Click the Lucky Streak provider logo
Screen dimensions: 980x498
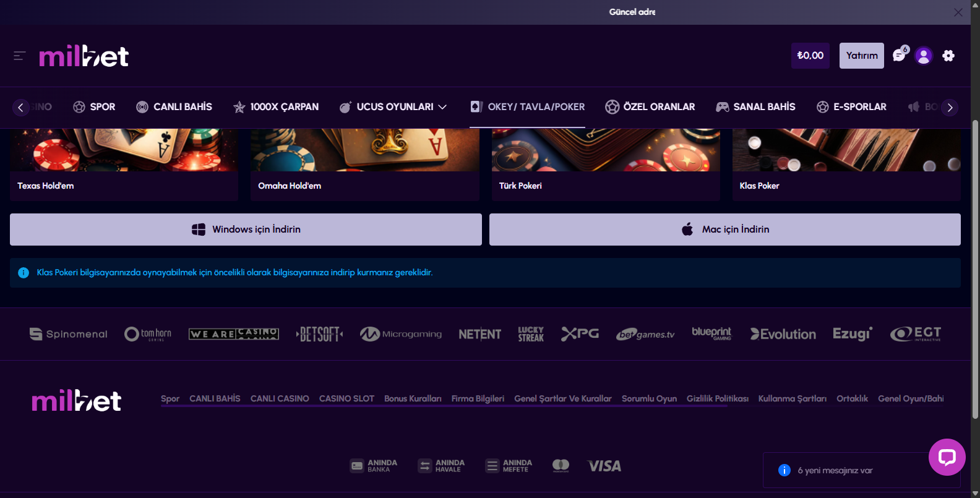[x=531, y=334]
